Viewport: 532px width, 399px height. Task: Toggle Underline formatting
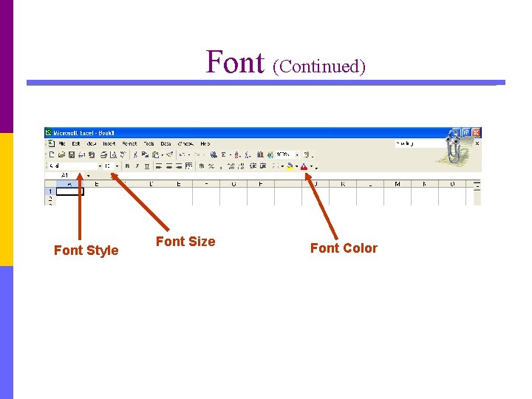[147, 166]
